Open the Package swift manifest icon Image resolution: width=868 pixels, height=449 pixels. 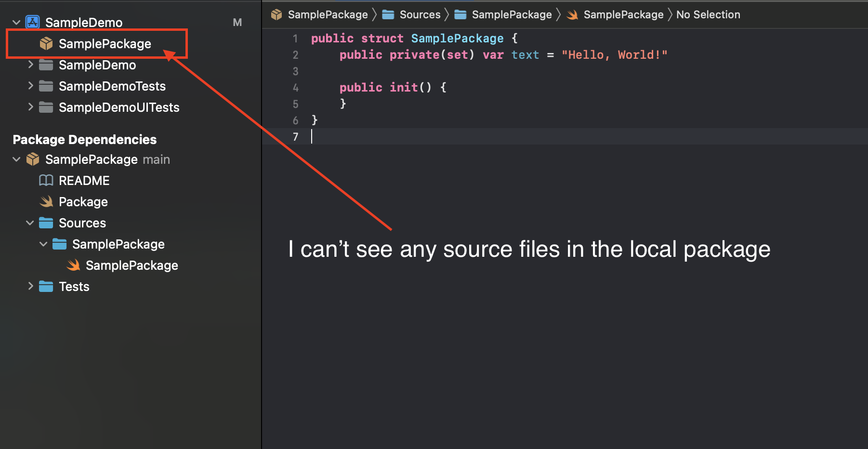click(46, 201)
